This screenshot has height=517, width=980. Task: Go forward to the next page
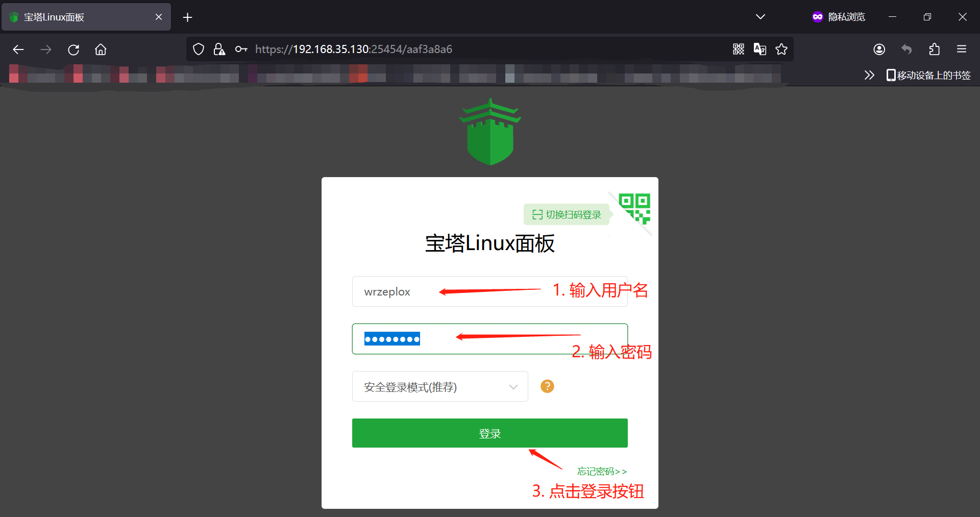coord(46,50)
